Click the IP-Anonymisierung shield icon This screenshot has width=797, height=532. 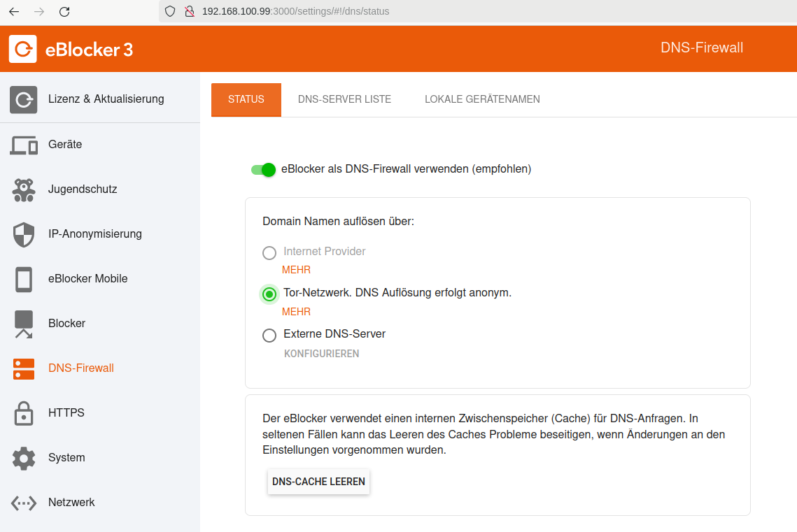pyautogui.click(x=23, y=234)
